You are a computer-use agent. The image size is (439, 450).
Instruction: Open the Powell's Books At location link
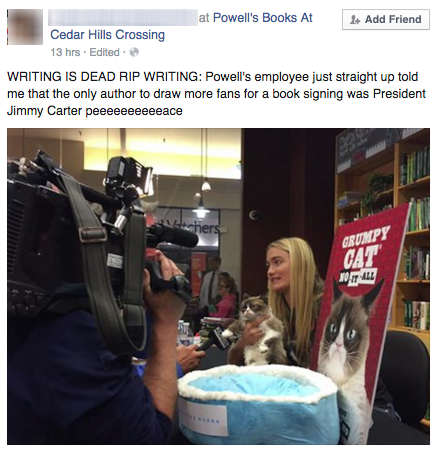(263, 18)
